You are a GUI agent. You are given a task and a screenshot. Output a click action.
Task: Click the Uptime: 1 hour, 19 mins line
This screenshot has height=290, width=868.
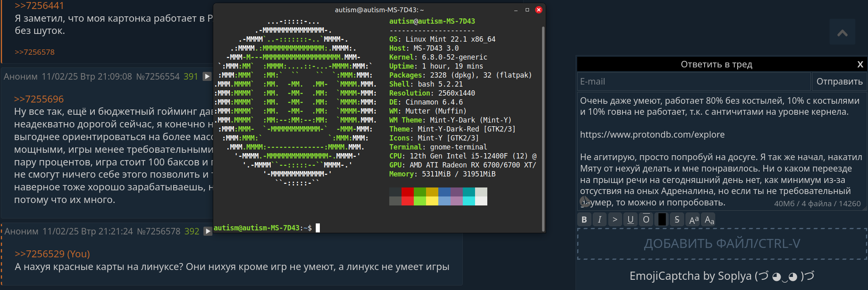tap(436, 66)
